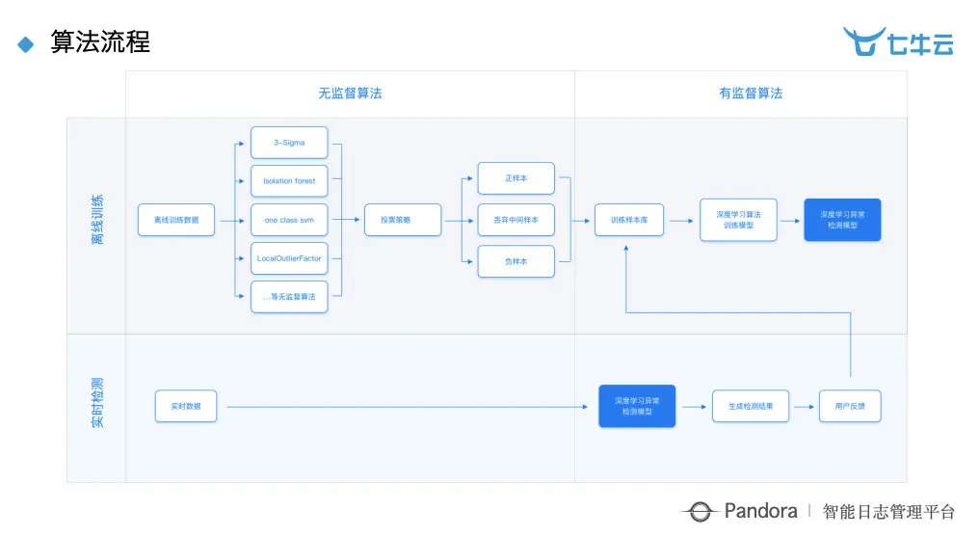Image resolution: width=980 pixels, height=536 pixels.
Task: Click the 实时检测 row label
Action: pyautogui.click(x=97, y=403)
